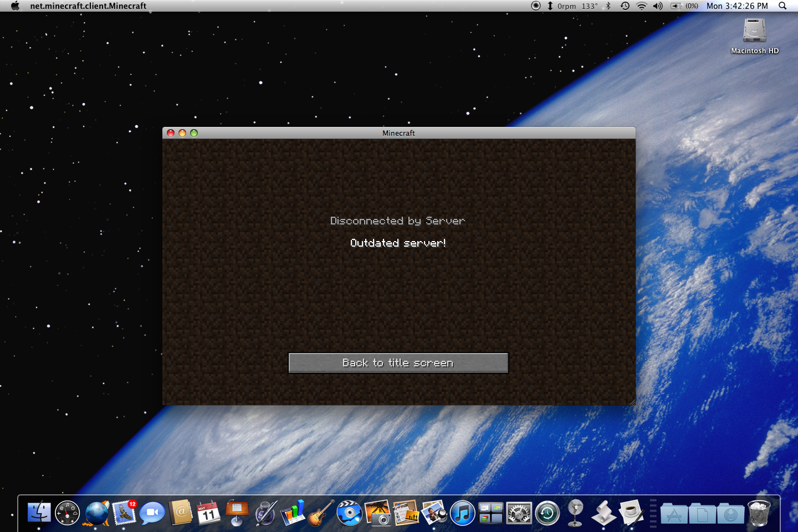Launch Keynote from the dock
798x532 pixels.
click(x=237, y=513)
